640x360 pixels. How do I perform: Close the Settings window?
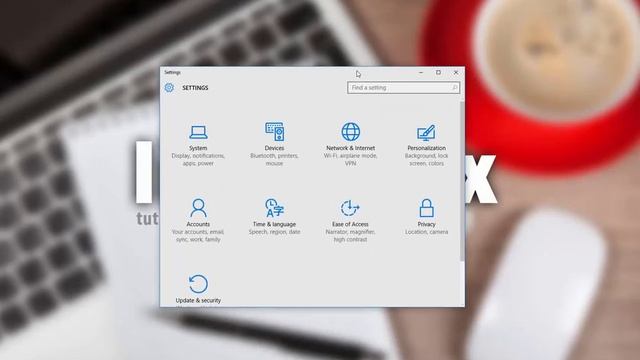(x=456, y=72)
